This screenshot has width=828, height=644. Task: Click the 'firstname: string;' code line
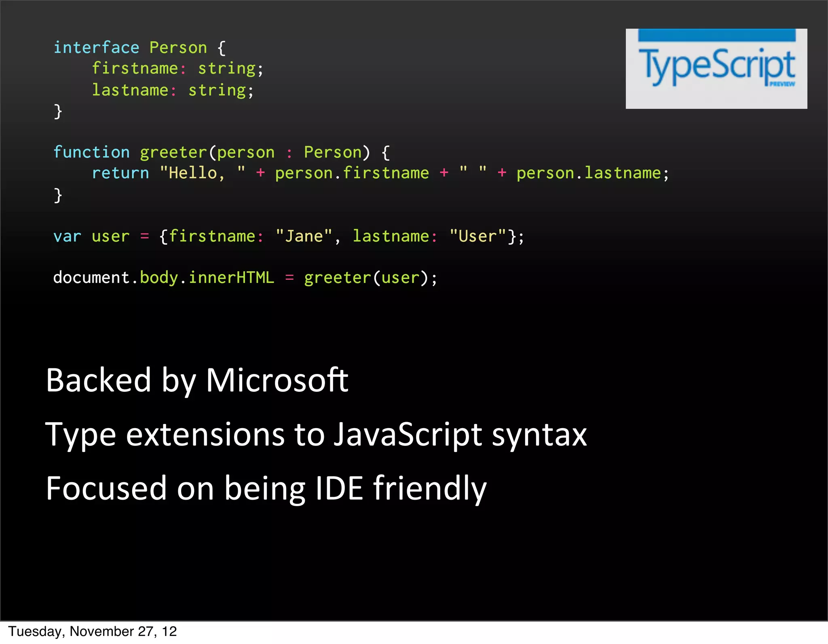coord(177,69)
